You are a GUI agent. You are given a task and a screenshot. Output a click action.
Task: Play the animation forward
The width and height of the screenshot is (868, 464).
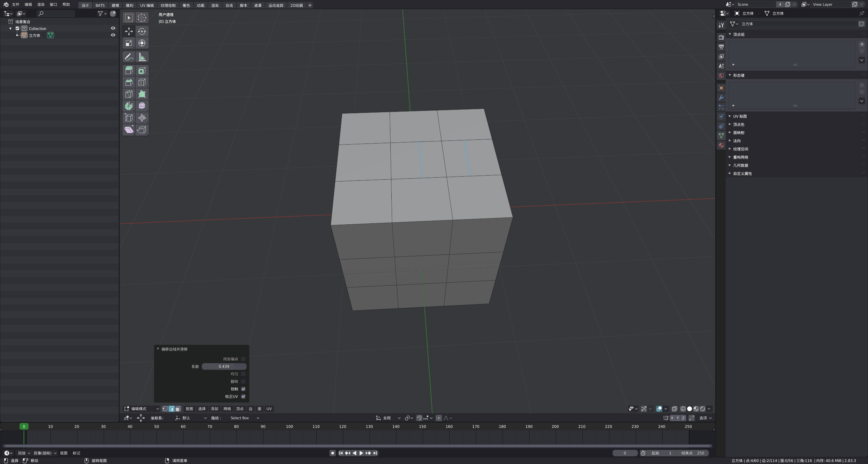coord(361,453)
